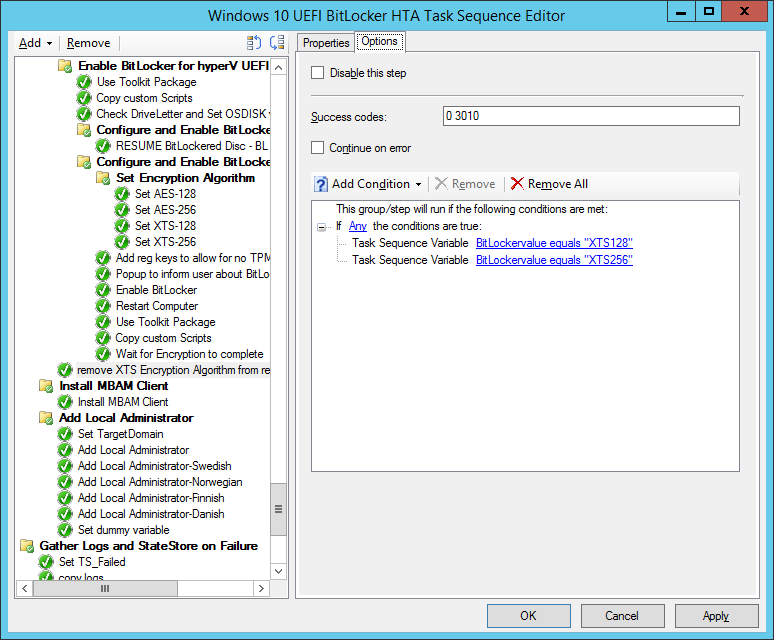Click the green check icon beside Set XTS-256
Viewport: 774px width, 640px height.
coord(122,242)
